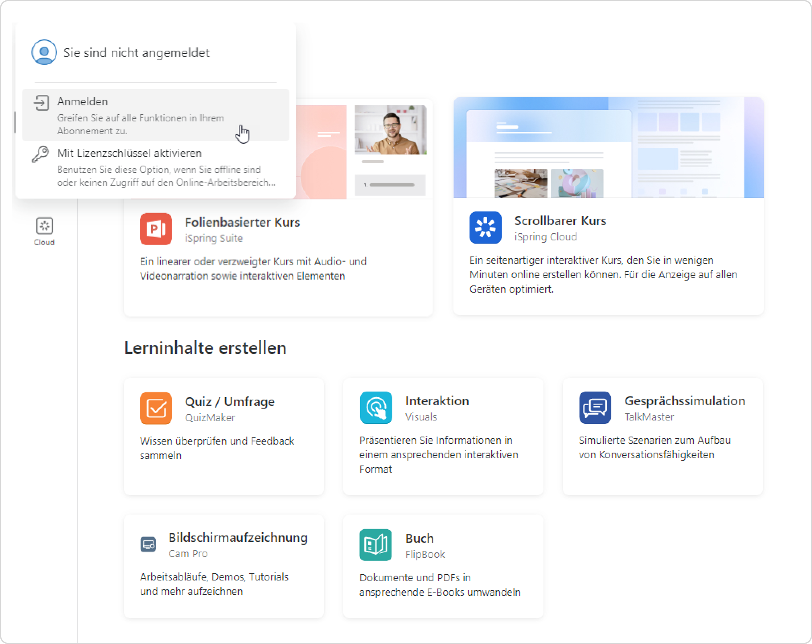Viewport: 812px width, 644px height.
Task: Click the FlipBook book icon
Action: pos(375,545)
